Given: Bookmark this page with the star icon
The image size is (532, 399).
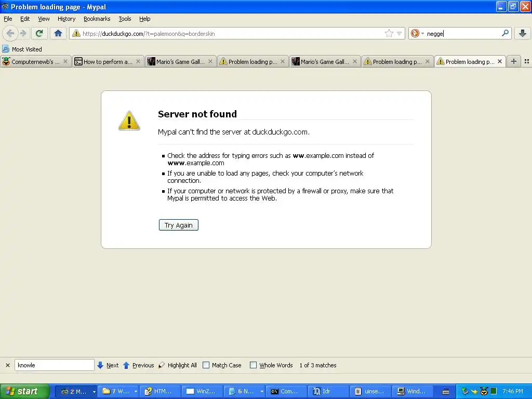Looking at the screenshot, I should (x=389, y=33).
